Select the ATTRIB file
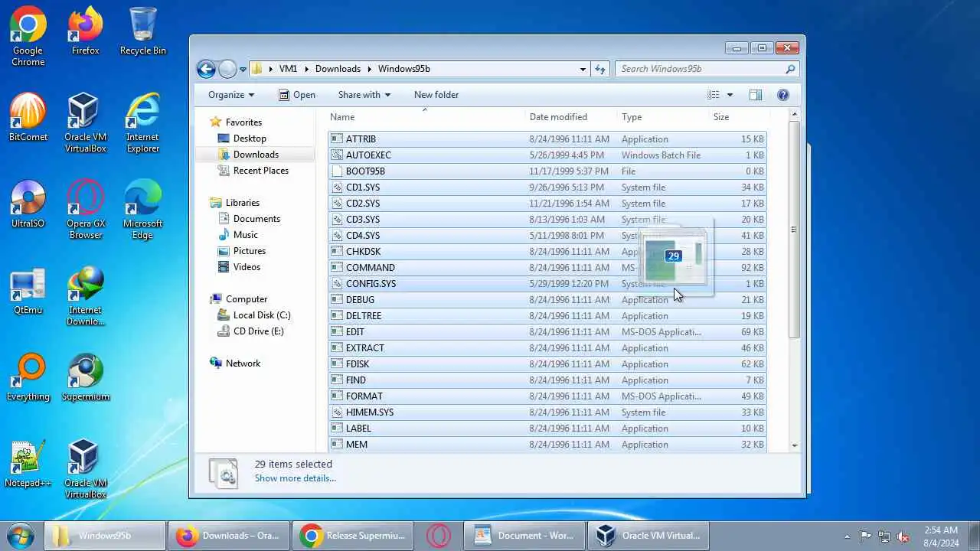 point(547,139)
